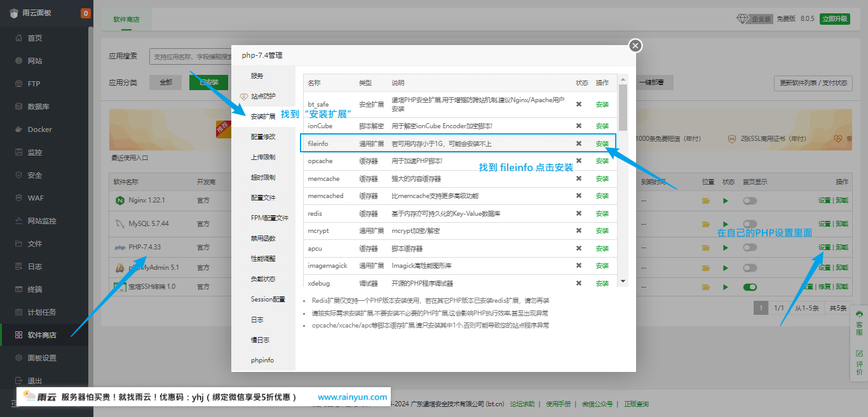Image resolution: width=868 pixels, height=417 pixels.
Task: Click 使用手册 footer link
Action: pos(559,404)
